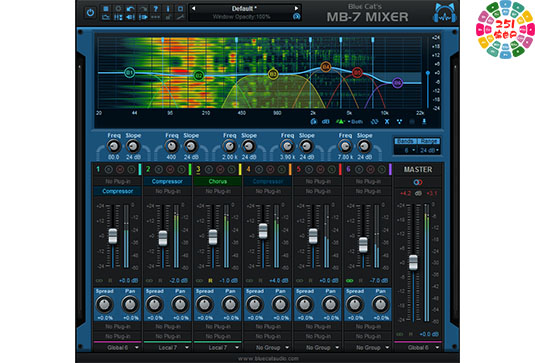Click band 1 bottom 'No Plug-in' slot

click(x=117, y=336)
